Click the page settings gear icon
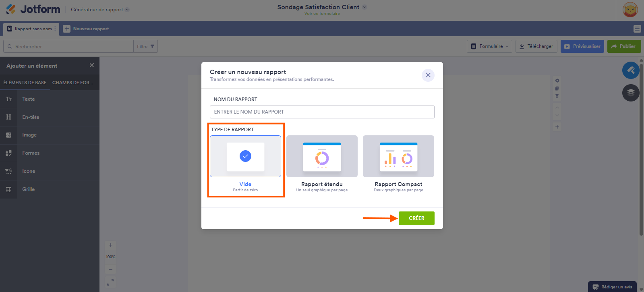This screenshot has height=292, width=644. (x=557, y=81)
